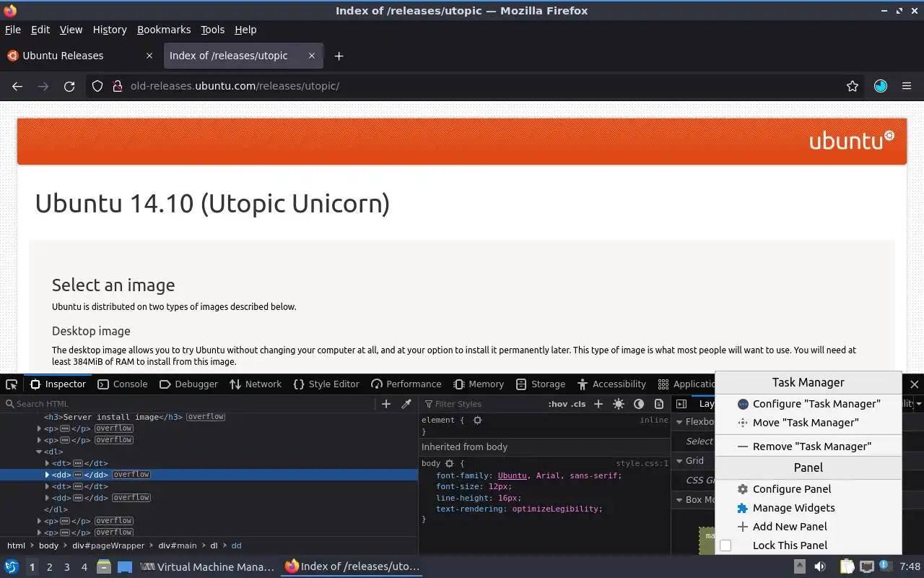924x578 pixels.
Task: Click the element rule target selector icon
Action: point(477,420)
